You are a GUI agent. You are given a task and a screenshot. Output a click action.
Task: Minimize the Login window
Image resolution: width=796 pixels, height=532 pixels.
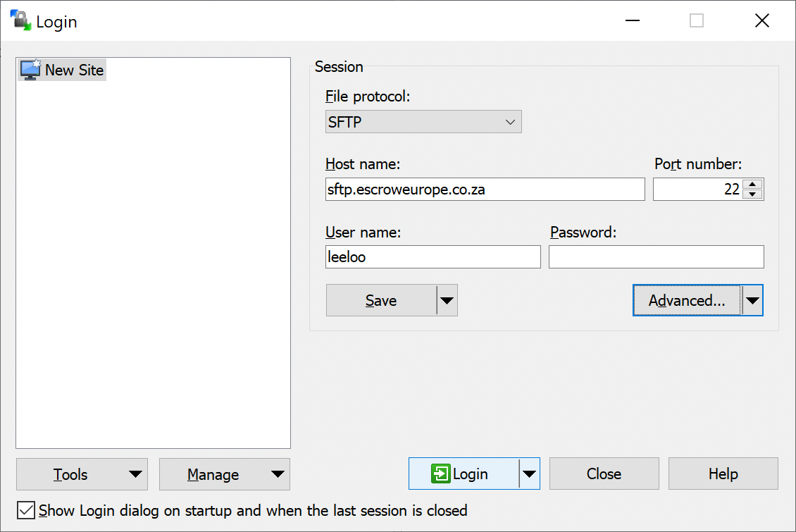point(633,21)
